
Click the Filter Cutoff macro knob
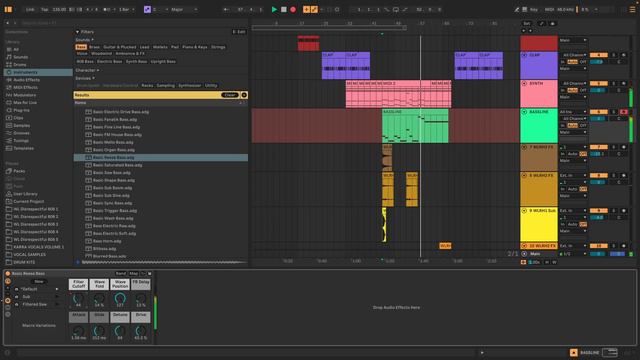(x=78, y=298)
